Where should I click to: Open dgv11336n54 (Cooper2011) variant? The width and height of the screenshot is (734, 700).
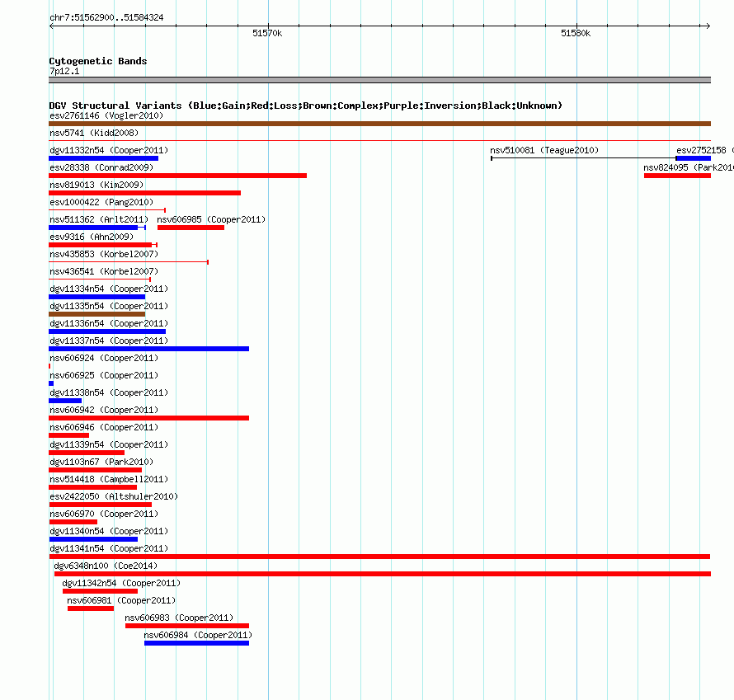point(109,323)
